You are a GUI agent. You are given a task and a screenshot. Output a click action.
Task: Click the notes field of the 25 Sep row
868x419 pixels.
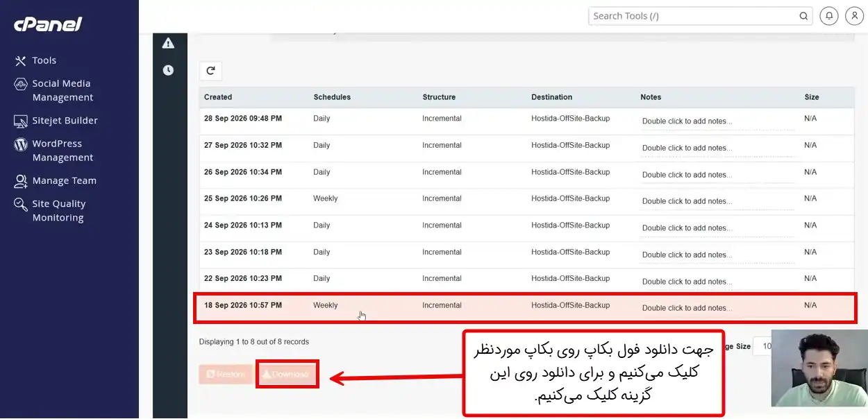(718, 201)
